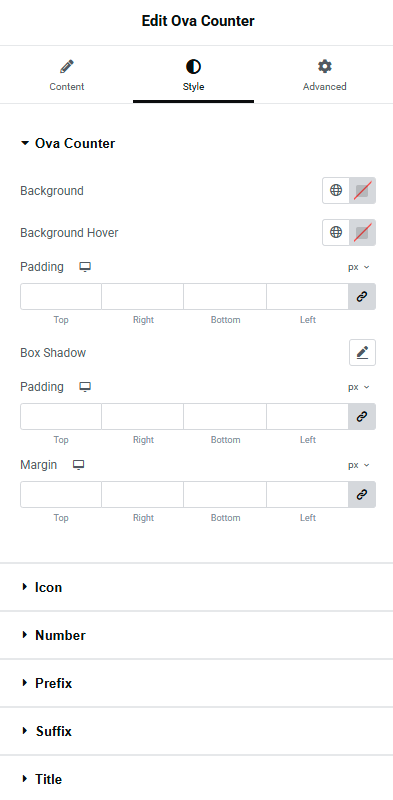Click the monitor icon beside second Padding
Image resolution: width=393 pixels, height=800 pixels.
[85, 387]
